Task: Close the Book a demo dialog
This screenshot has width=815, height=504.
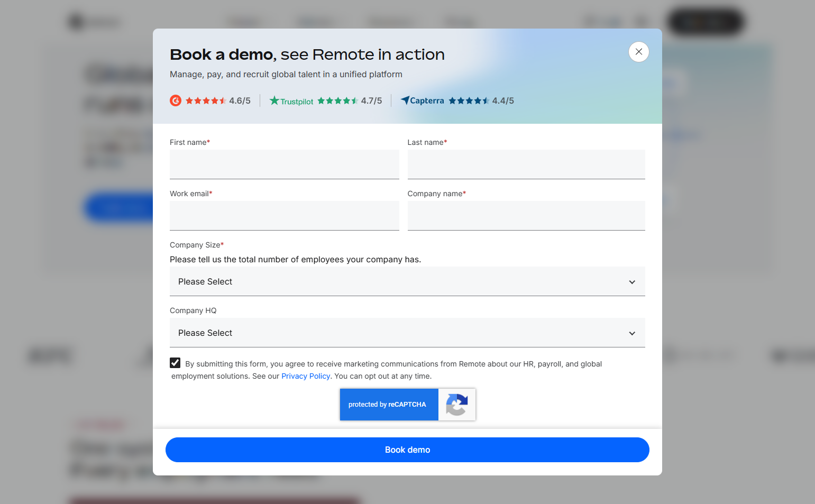Action: coord(639,52)
